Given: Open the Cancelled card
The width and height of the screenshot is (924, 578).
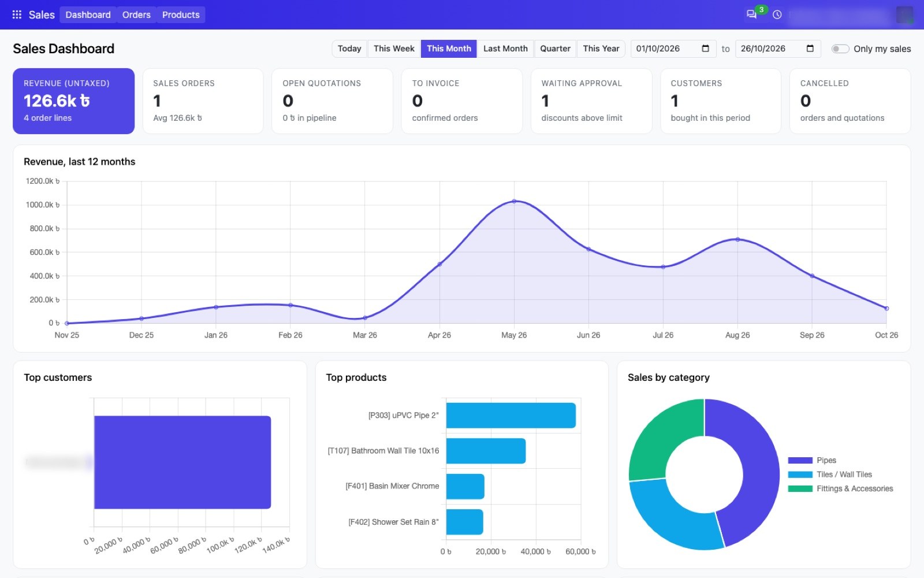Looking at the screenshot, I should [x=850, y=101].
